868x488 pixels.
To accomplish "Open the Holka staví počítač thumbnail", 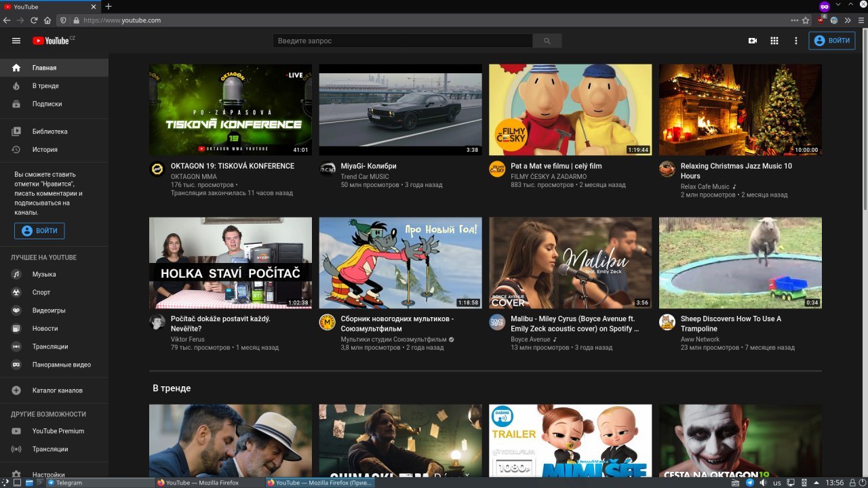I will pos(231,263).
